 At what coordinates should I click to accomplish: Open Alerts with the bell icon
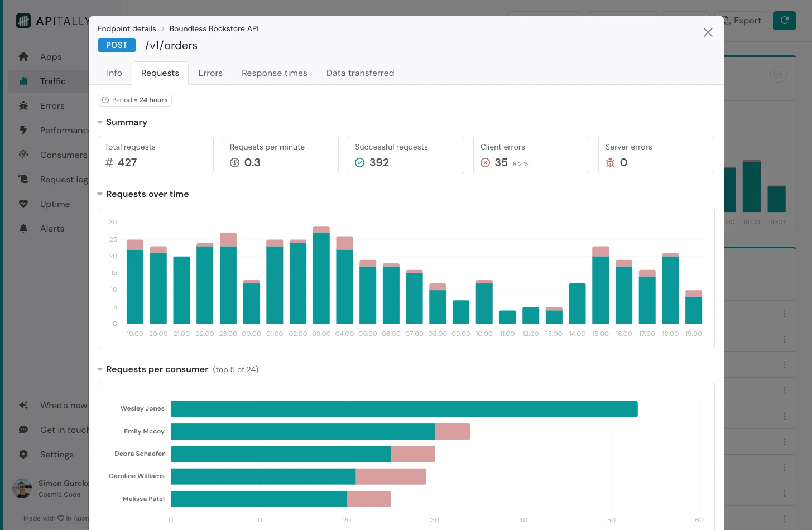(x=23, y=229)
